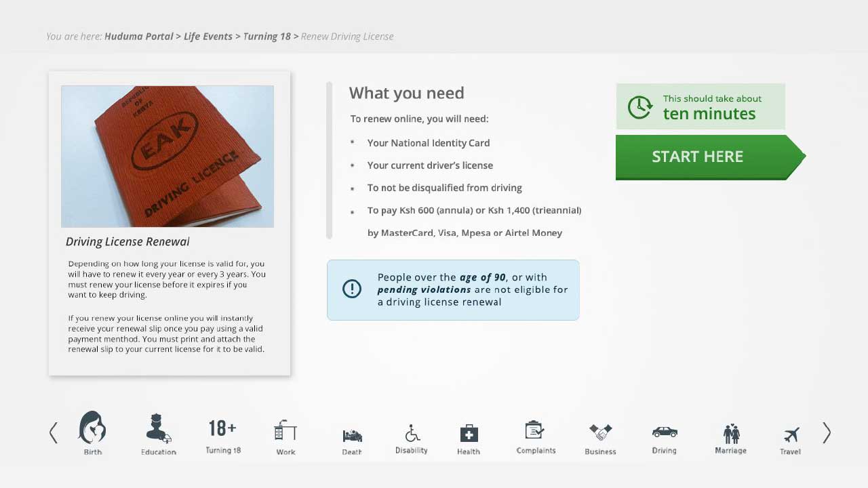Image resolution: width=868 pixels, height=488 pixels.
Task: Show previous life events with left chevron
Action: coord(54,433)
